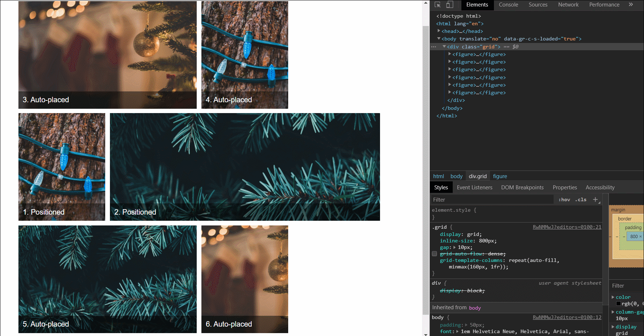The width and height of the screenshot is (644, 336).
Task: Click the '2. Positioned' pine branch image
Action: [245, 167]
